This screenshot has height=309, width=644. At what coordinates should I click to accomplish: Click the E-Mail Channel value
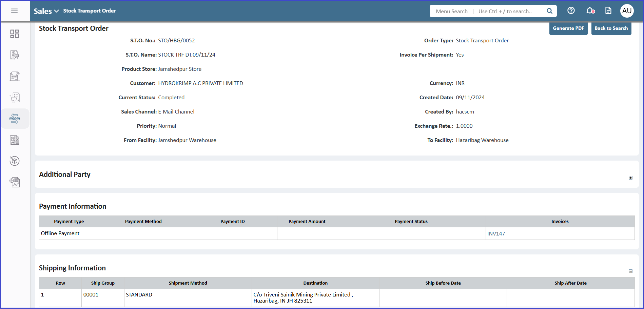(176, 112)
